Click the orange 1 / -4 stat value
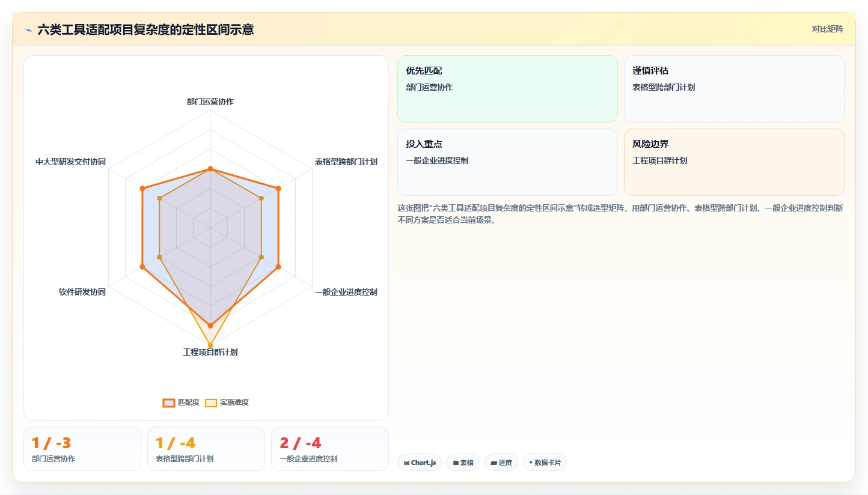 click(x=176, y=443)
